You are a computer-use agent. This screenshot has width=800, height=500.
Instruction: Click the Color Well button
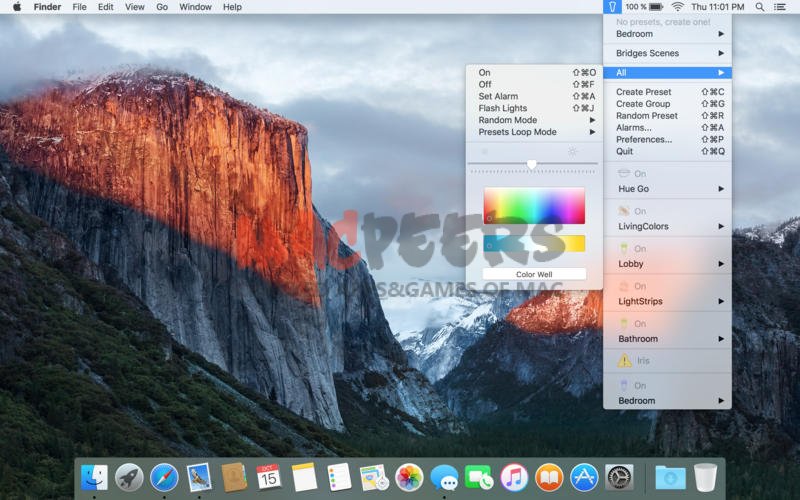pos(534,274)
